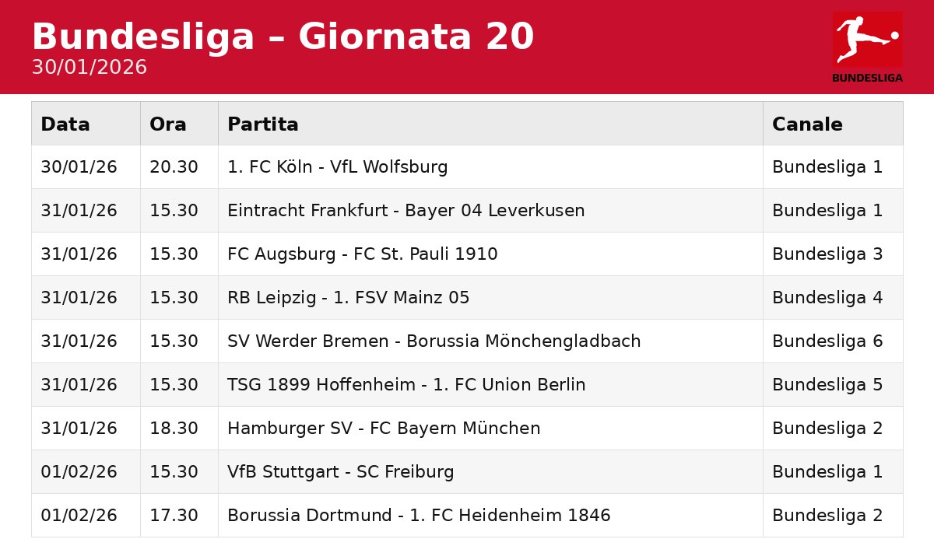
Task: Select the Ora column header
Action: pos(179,124)
